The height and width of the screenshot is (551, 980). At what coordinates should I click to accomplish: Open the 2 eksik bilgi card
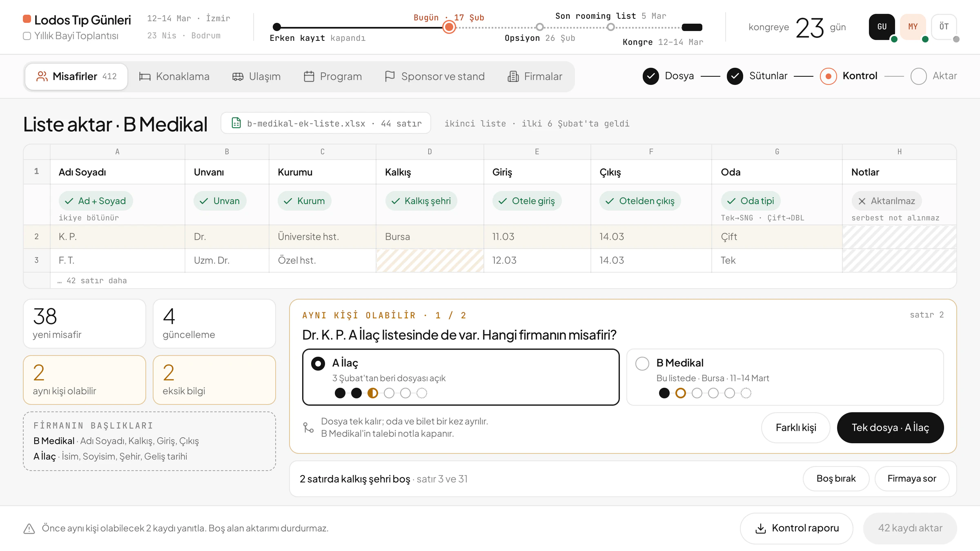point(214,380)
